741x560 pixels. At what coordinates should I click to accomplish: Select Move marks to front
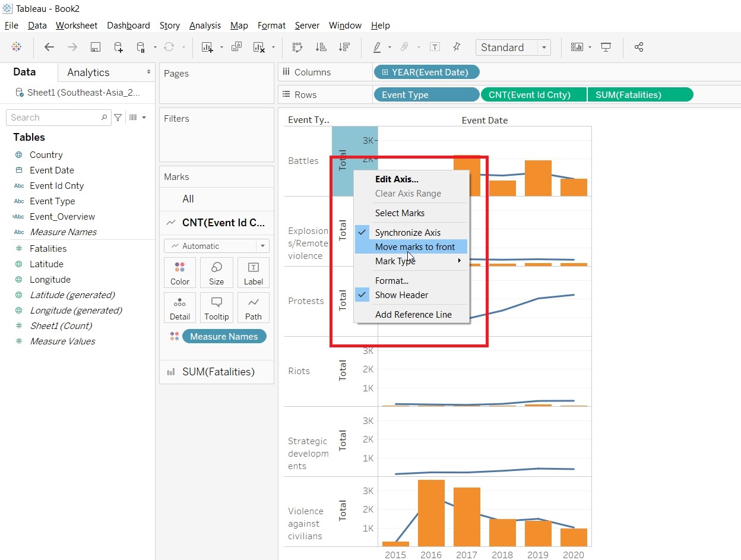point(414,247)
